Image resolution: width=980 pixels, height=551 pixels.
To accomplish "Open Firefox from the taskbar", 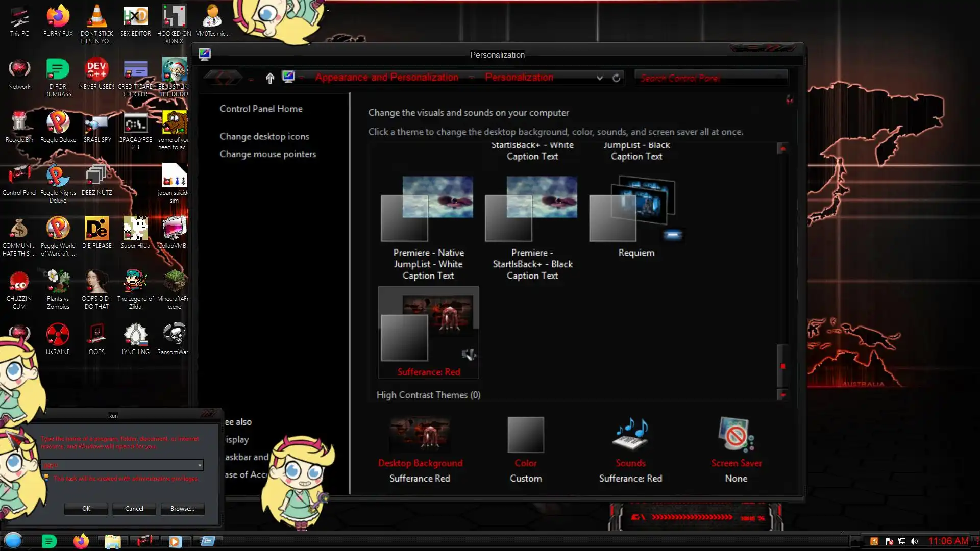I will [81, 541].
